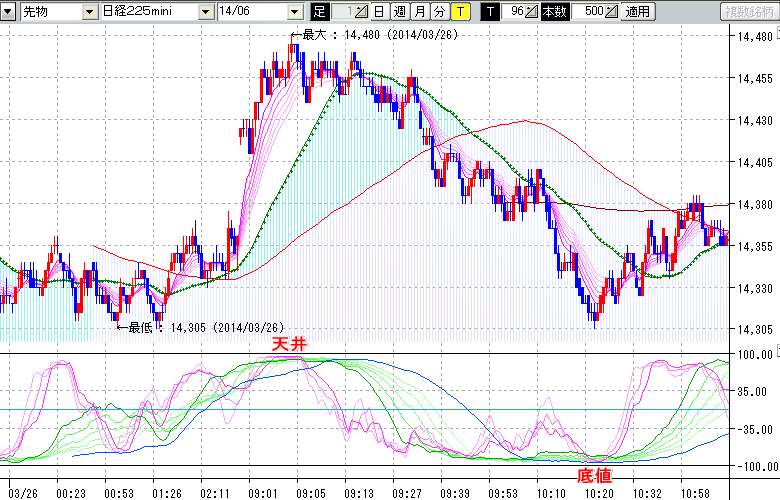This screenshot has width=780, height=500.
Task: Click the 足 bar-type label
Action: click(x=319, y=12)
